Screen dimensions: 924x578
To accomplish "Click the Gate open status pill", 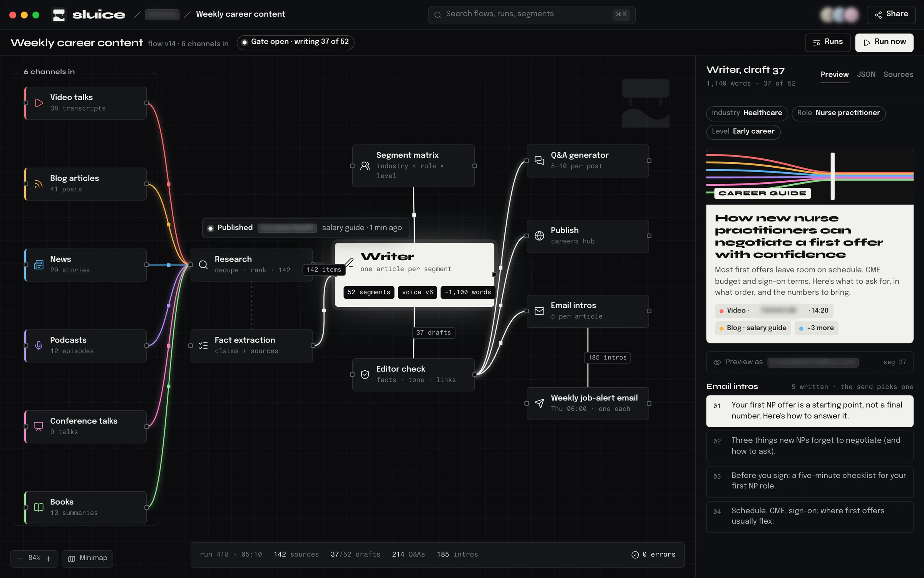I will [x=295, y=42].
